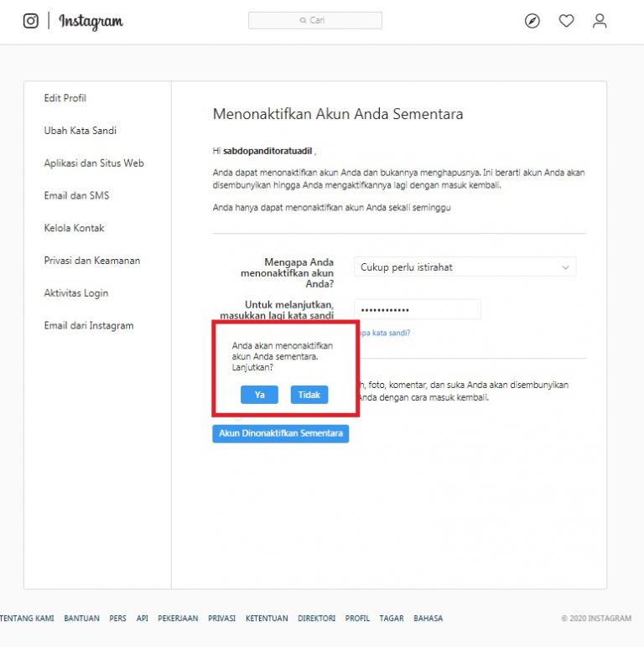Viewport: 644px width, 647px height.
Task: Open the BAHASA footer link
Action: click(428, 619)
